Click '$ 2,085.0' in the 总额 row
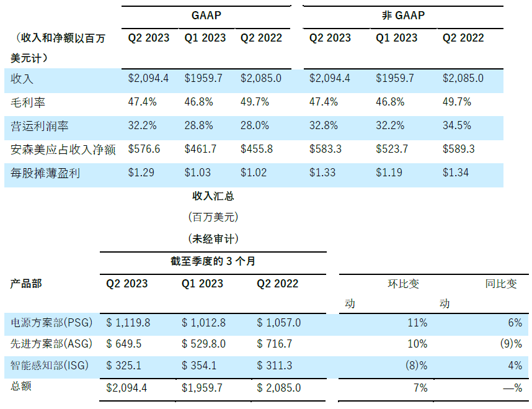Viewport: 532px width, 409px height. tap(279, 388)
